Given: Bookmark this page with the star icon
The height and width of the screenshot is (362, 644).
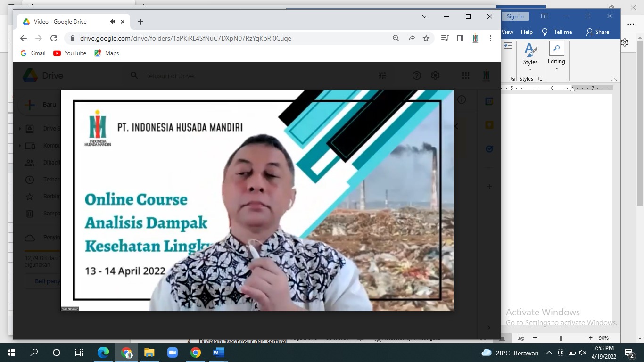Looking at the screenshot, I should [x=426, y=38].
